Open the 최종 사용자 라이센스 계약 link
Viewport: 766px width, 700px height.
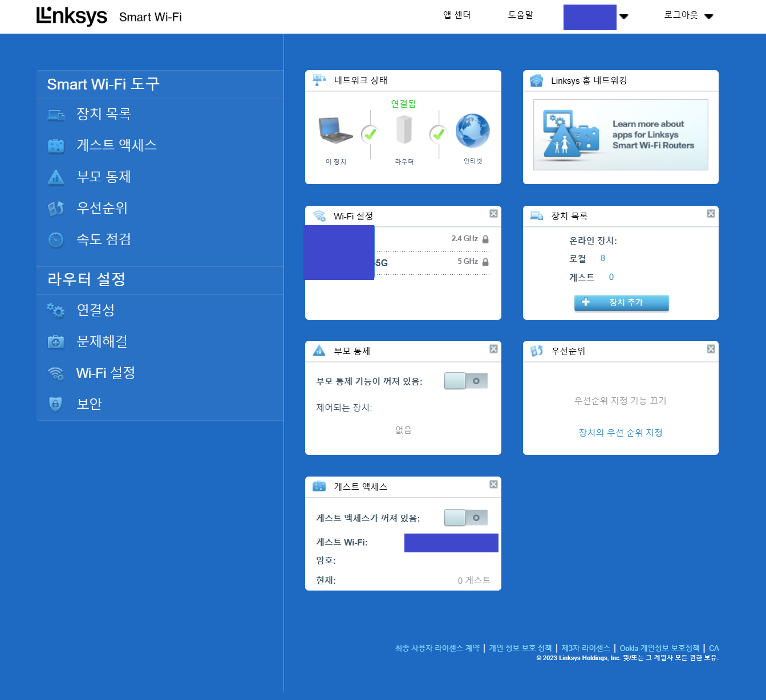coord(437,648)
